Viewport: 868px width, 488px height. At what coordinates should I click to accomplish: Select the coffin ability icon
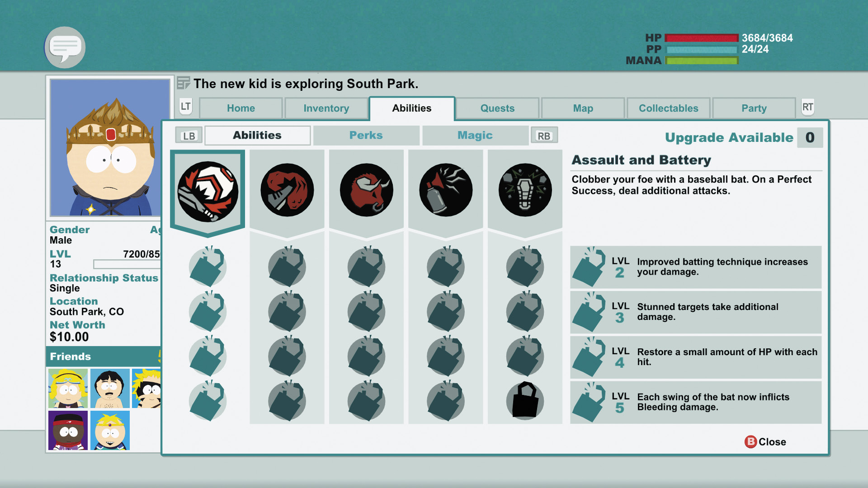525,190
